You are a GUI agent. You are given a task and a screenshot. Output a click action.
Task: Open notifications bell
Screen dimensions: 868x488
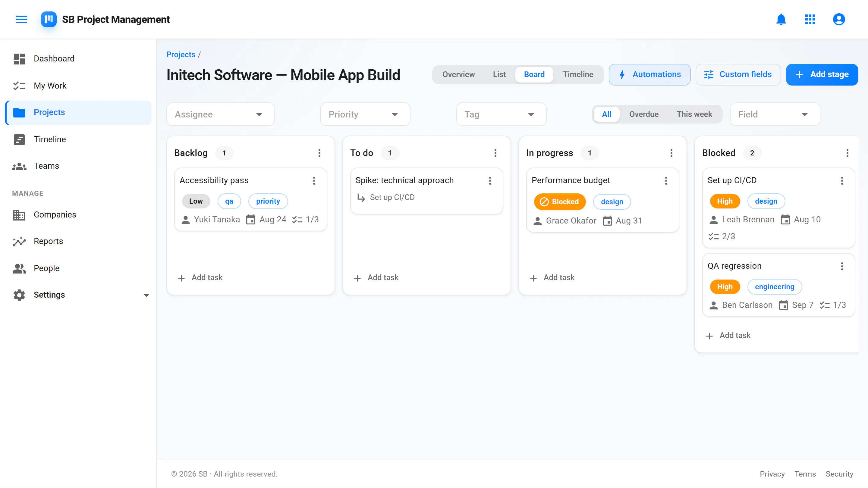(781, 19)
